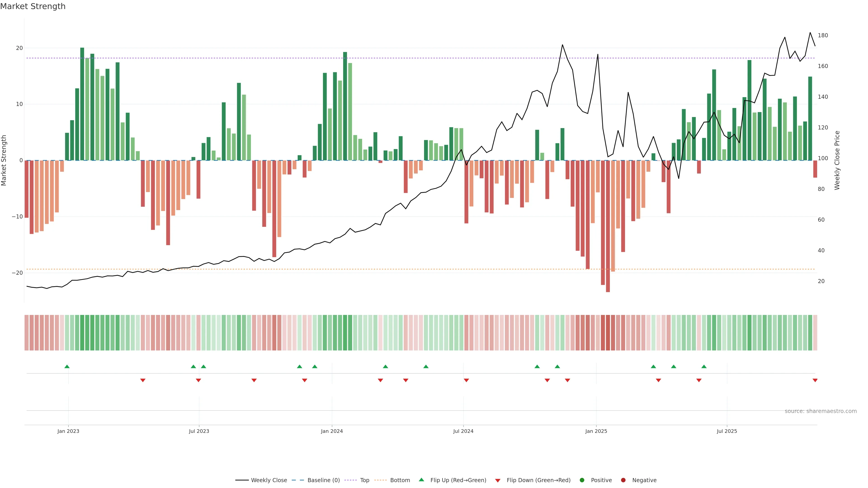Click the Weekly Close Price axis title
Image resolution: width=868 pixels, height=488 pixels.
pyautogui.click(x=837, y=160)
